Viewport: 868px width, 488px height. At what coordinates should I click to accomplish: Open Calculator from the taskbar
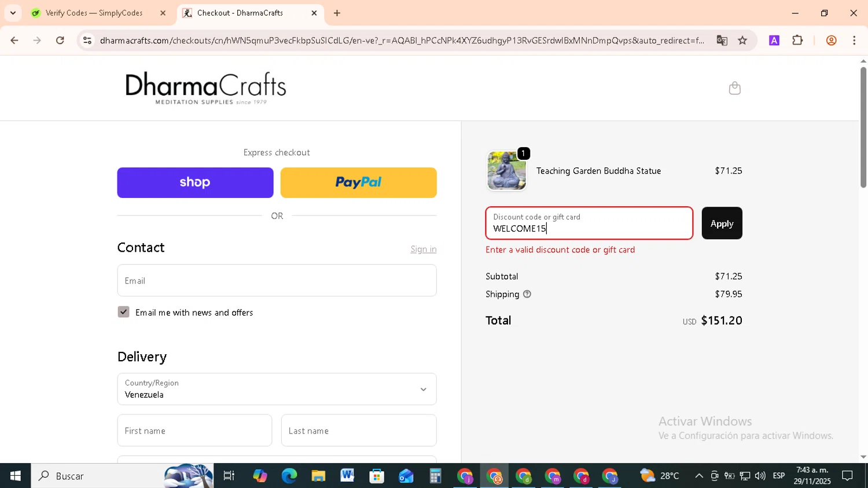(x=435, y=476)
